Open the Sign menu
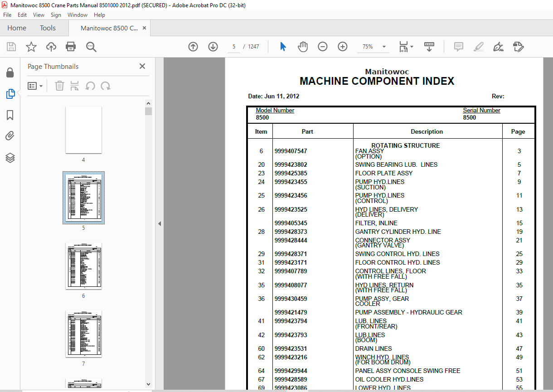This screenshot has width=553, height=392. (56, 15)
